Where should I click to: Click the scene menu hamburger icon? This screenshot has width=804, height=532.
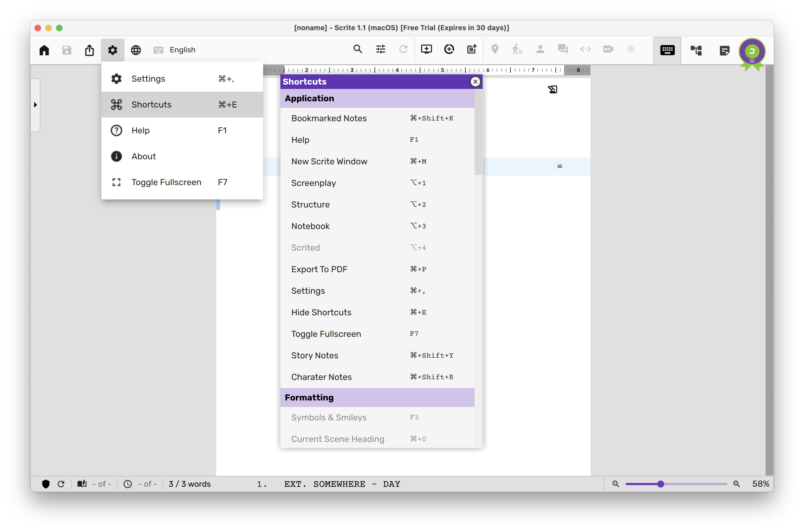coord(560,166)
